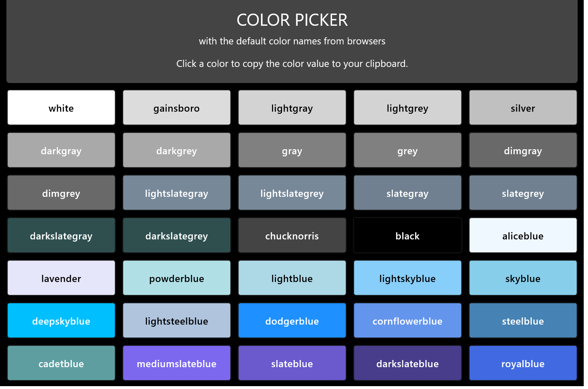
Task: Select the dimgray color
Action: (x=523, y=150)
